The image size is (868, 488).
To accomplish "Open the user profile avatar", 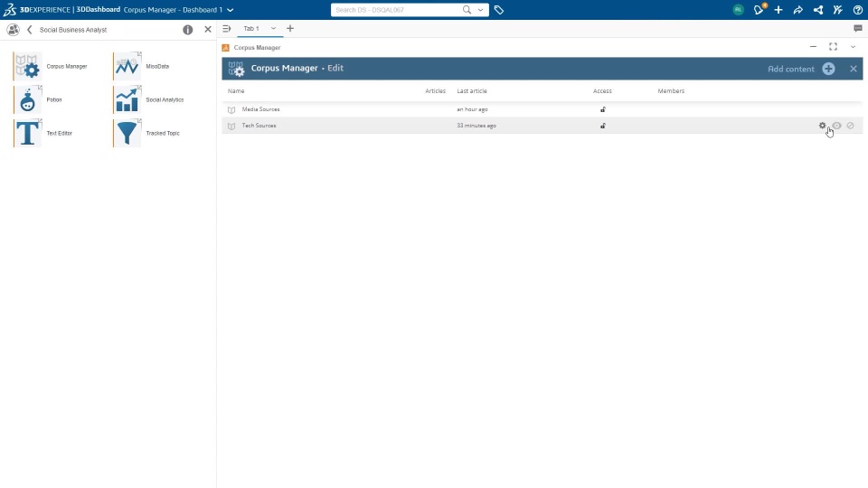I will click(x=738, y=9).
